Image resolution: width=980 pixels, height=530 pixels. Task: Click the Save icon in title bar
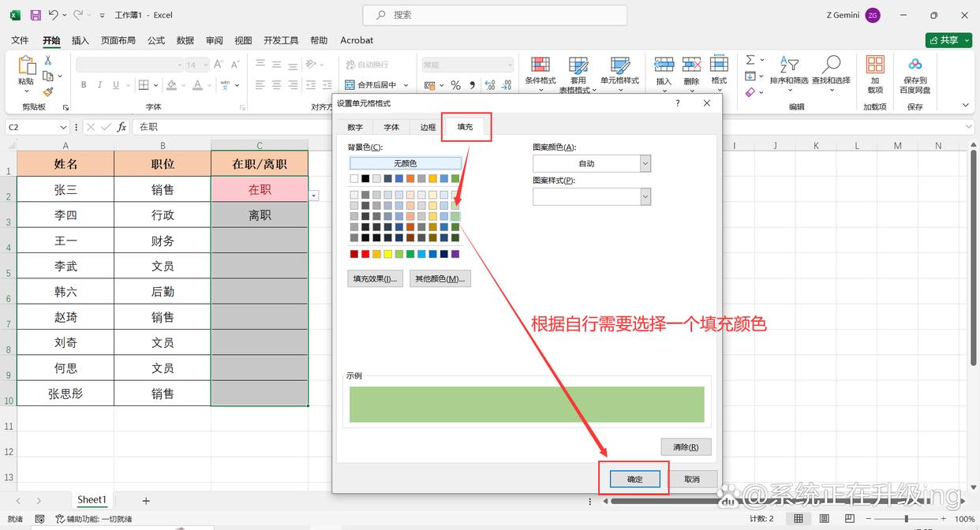click(36, 15)
